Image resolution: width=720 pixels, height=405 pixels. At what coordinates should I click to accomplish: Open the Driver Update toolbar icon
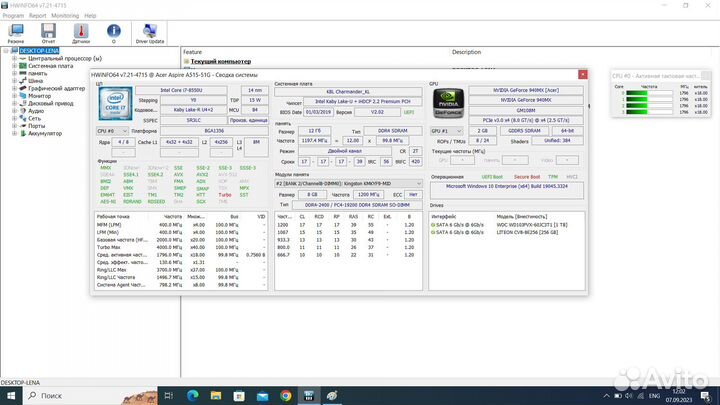coord(150,33)
